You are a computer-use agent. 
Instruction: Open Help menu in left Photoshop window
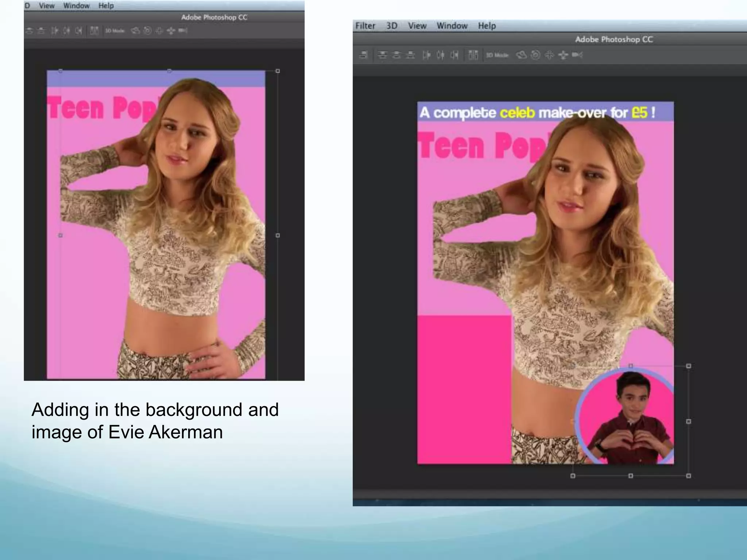[106, 6]
